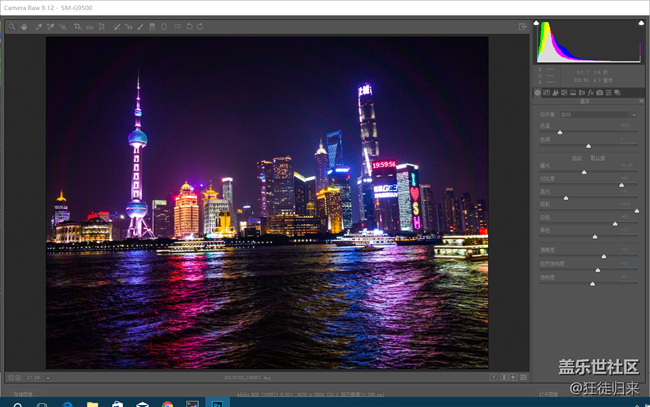The width and height of the screenshot is (650, 407).
Task: Click the Auto (自动) tone link
Action: (x=577, y=157)
